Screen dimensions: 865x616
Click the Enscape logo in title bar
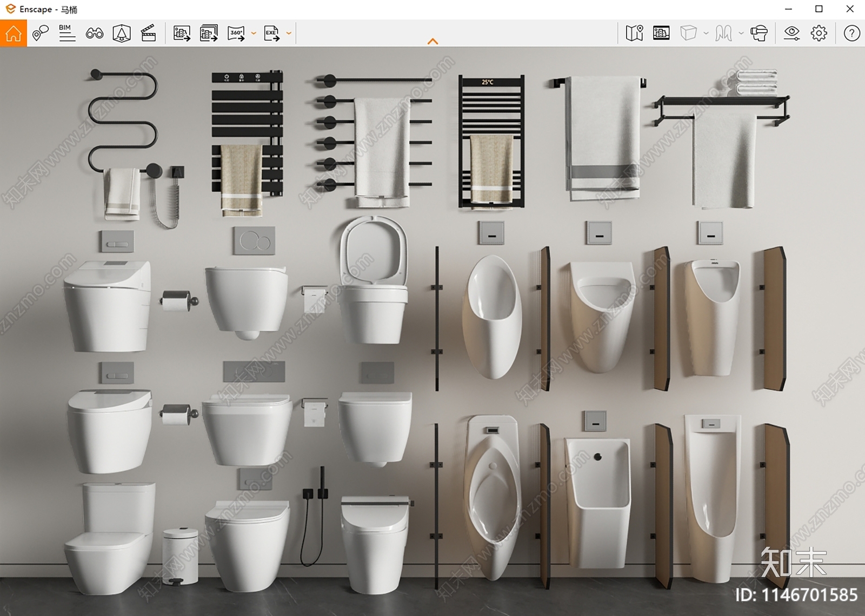(x=10, y=9)
